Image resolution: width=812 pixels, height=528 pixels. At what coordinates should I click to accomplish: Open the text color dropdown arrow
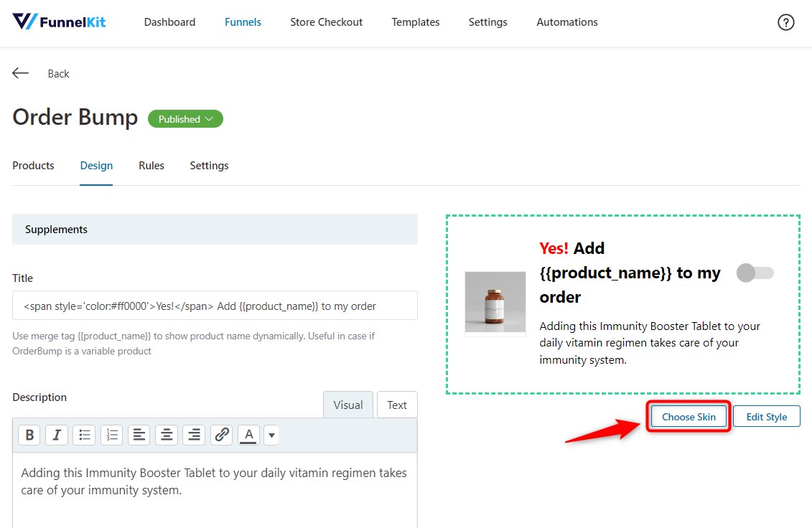click(x=271, y=435)
